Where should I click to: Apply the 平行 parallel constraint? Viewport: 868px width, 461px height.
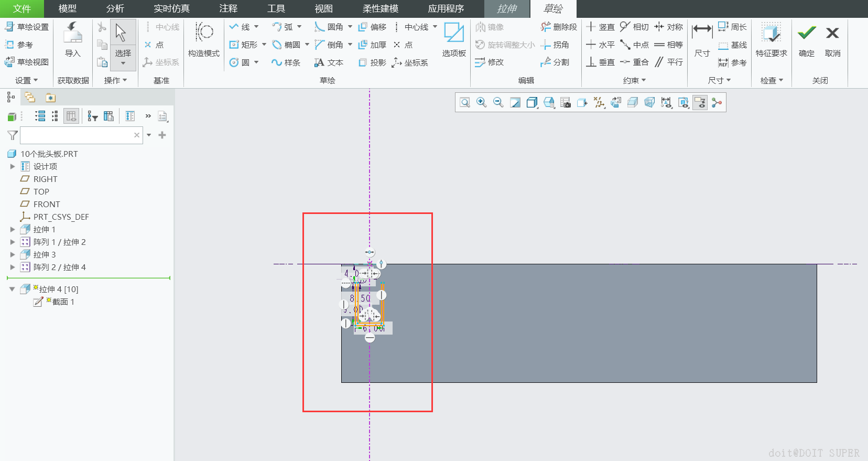coord(668,62)
